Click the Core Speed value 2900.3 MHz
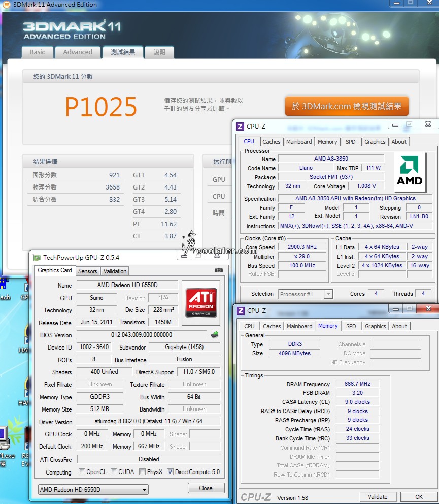Screen dimensions: 439x504 pyautogui.click(x=302, y=247)
